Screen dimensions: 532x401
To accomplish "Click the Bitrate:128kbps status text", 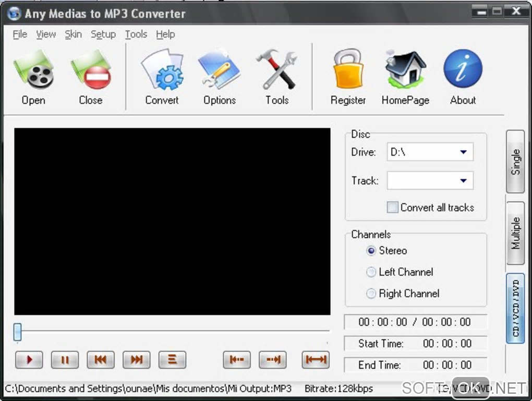I will [338, 389].
